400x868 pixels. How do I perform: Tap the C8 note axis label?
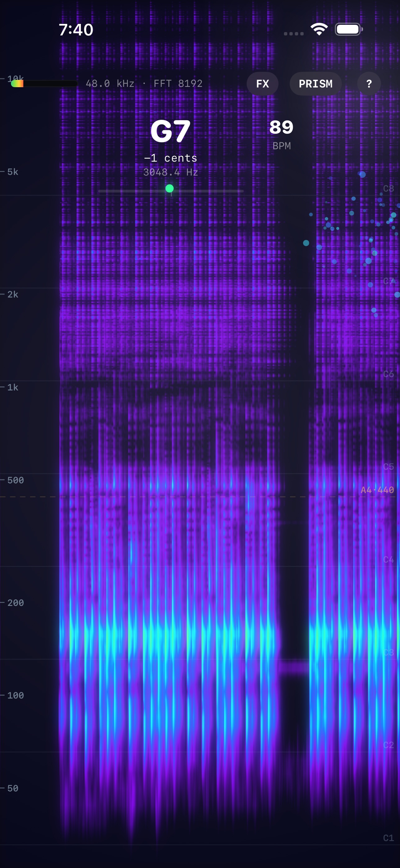[x=389, y=188]
